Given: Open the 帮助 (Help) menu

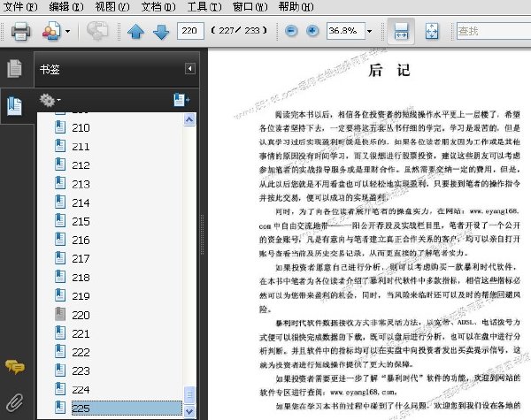Looking at the screenshot, I should pos(296,6).
